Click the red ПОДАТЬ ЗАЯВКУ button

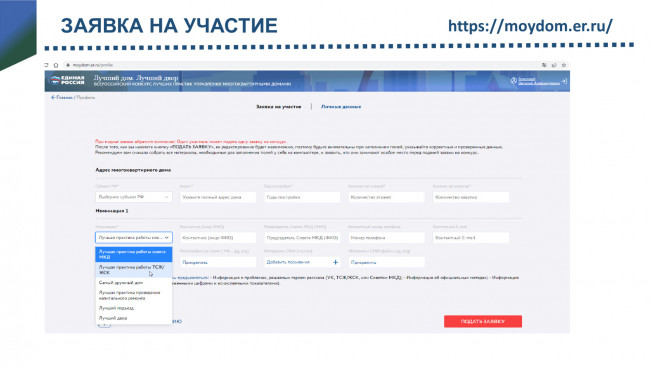tap(483, 321)
